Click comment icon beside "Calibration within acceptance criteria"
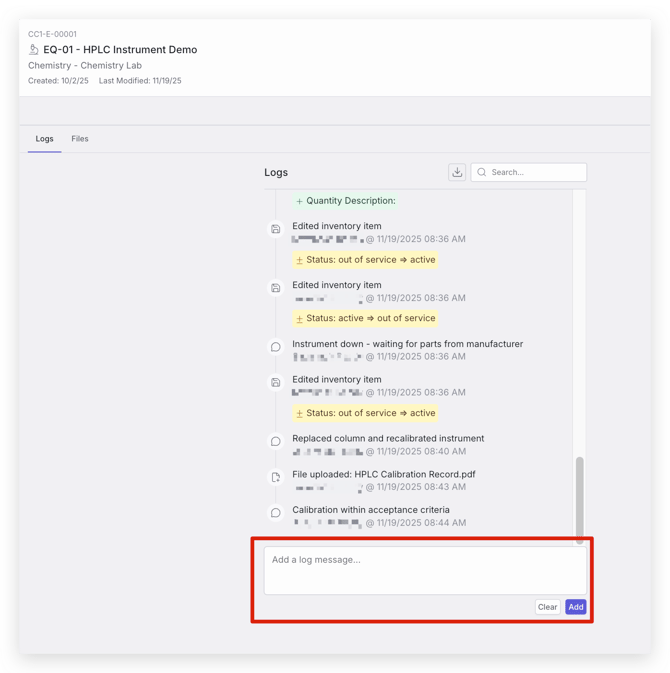This screenshot has width=670, height=673. [276, 513]
